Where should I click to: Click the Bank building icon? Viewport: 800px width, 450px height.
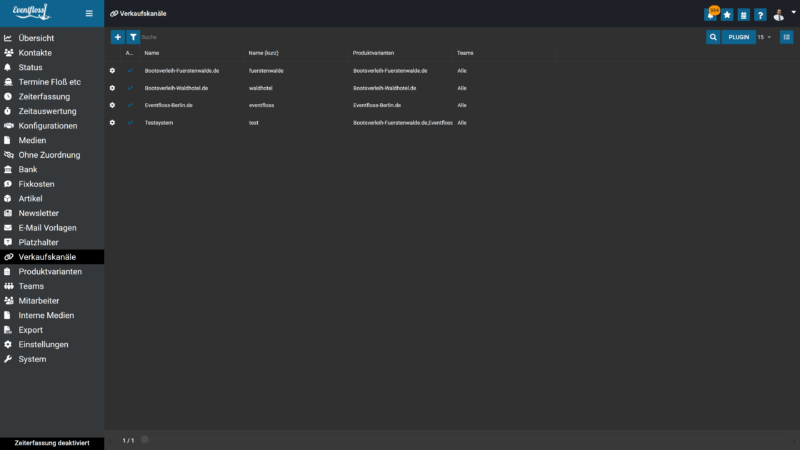[8, 169]
